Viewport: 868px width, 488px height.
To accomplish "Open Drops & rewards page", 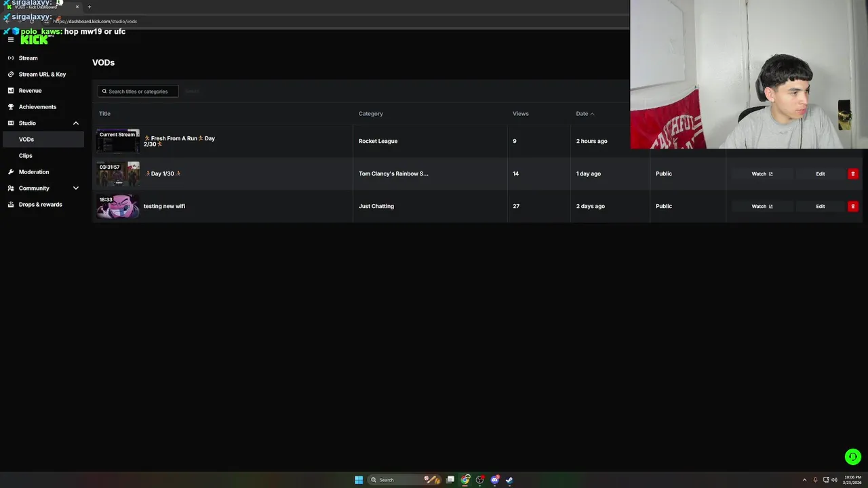I will click(42, 205).
